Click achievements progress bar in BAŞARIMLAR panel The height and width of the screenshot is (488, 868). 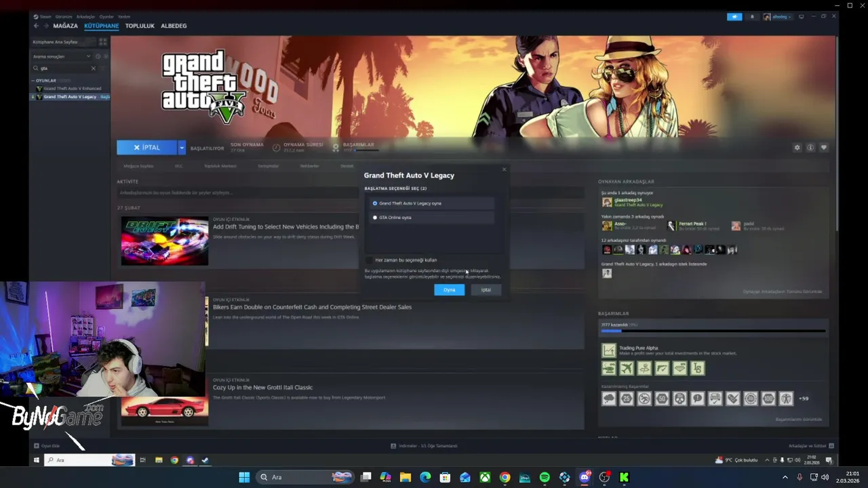click(x=713, y=331)
